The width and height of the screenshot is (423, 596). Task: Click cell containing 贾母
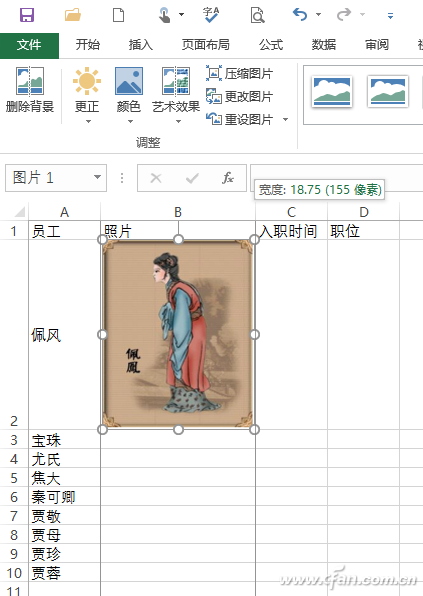65,535
